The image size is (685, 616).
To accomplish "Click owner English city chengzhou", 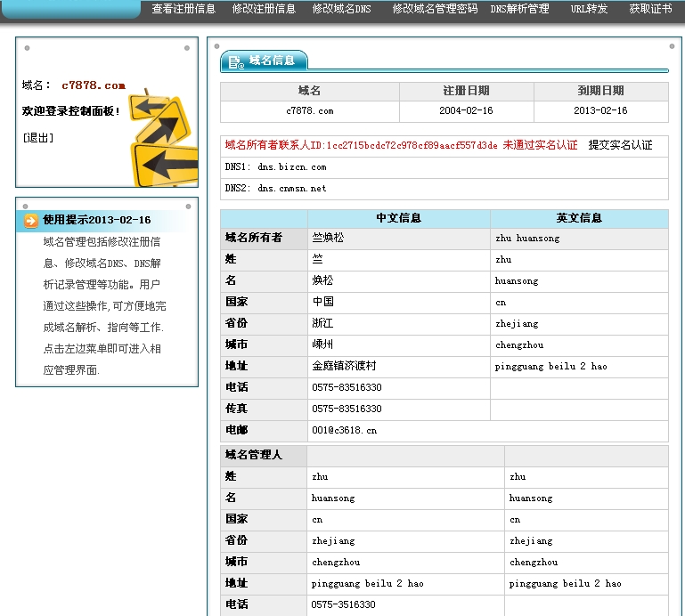I will pyautogui.click(x=519, y=344).
